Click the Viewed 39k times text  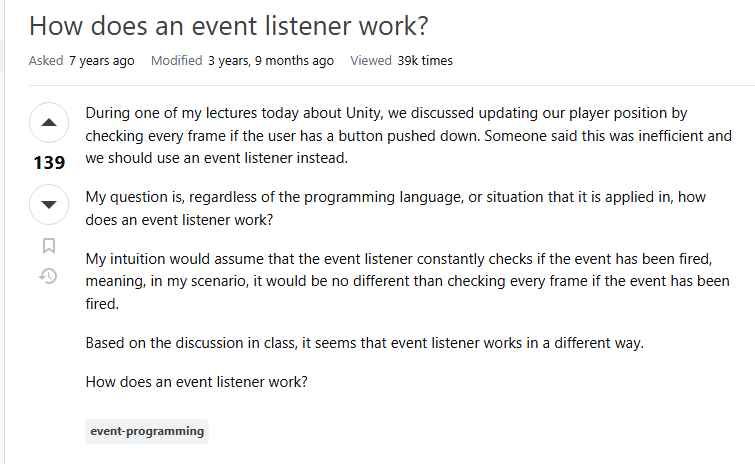(402, 61)
